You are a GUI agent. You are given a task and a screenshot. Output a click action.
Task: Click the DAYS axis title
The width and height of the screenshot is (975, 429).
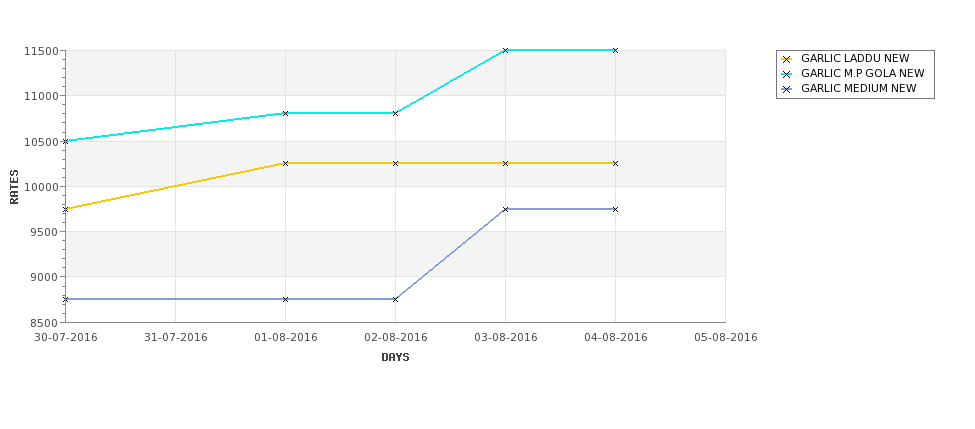(x=395, y=358)
